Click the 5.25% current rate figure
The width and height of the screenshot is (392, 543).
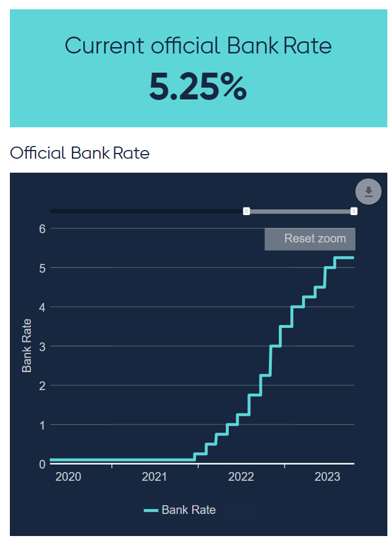coord(198,87)
